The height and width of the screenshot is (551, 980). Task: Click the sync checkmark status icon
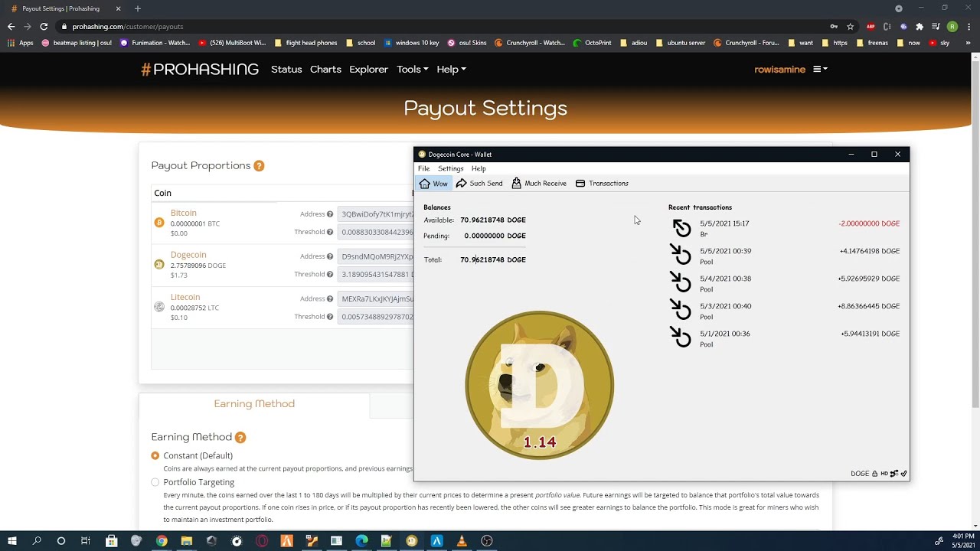(904, 474)
